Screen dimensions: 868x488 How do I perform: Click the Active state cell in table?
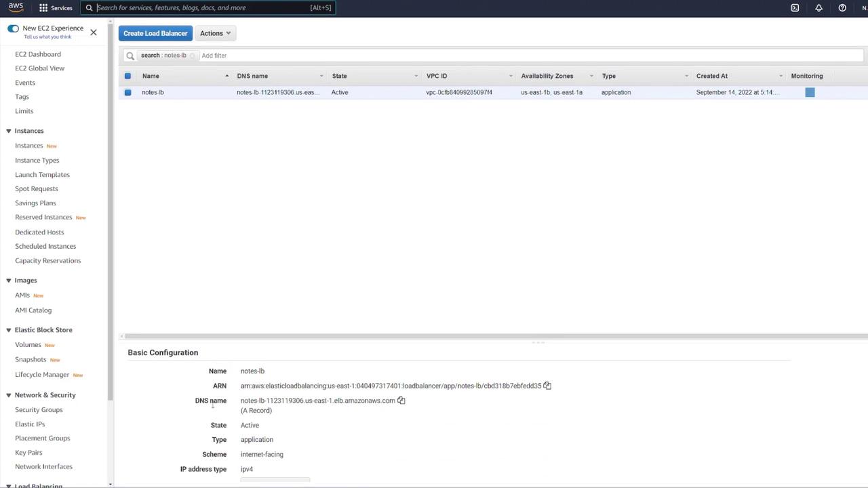pyautogui.click(x=340, y=92)
